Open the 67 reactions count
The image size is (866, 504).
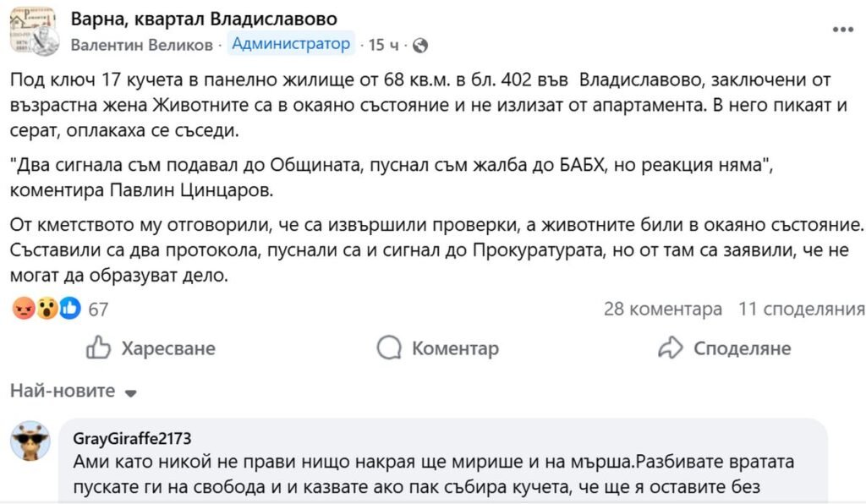pos(98,310)
